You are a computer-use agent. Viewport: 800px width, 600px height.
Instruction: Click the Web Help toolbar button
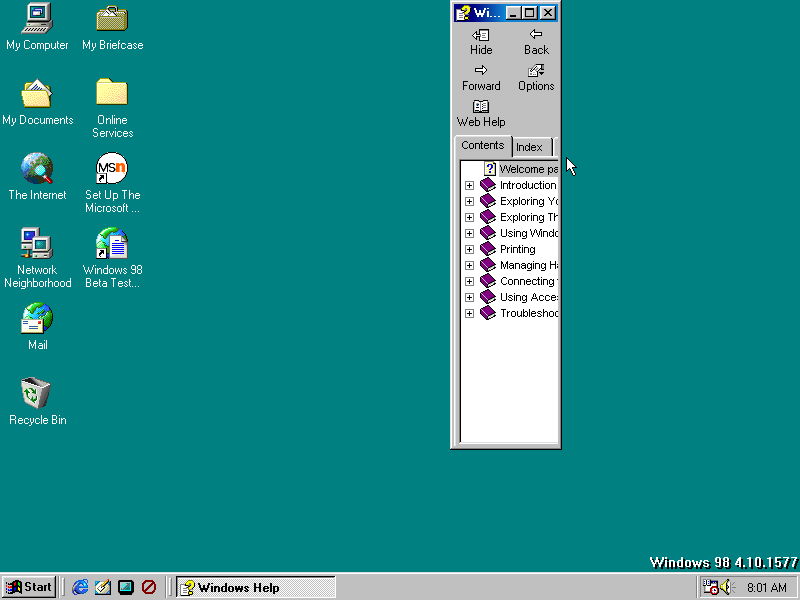(481, 114)
